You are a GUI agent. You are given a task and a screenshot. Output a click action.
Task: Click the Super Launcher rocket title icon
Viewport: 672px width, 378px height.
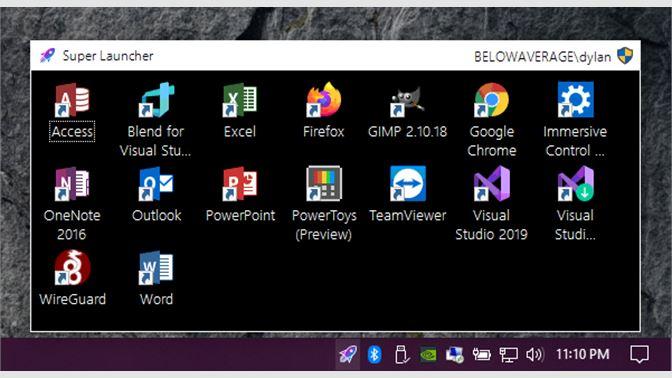coord(48,55)
